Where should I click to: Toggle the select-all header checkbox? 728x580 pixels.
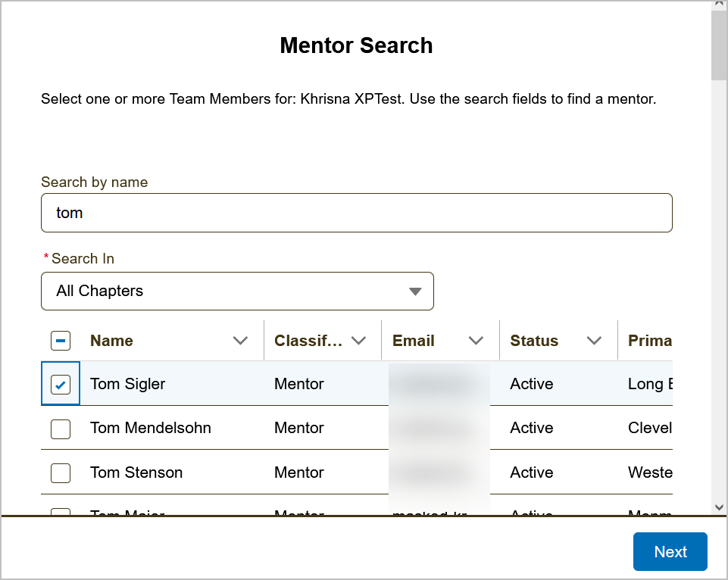click(61, 341)
